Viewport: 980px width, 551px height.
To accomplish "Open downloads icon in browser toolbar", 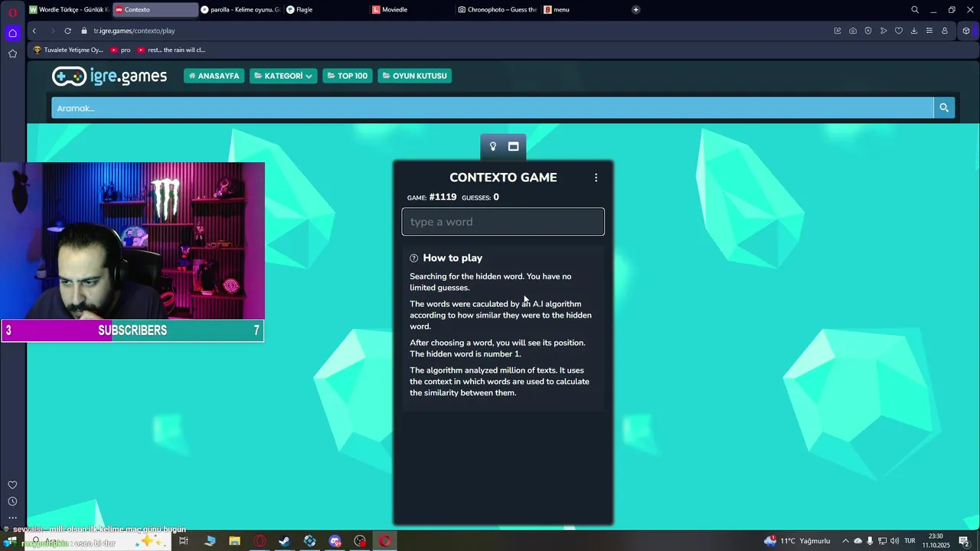I will 914,31.
